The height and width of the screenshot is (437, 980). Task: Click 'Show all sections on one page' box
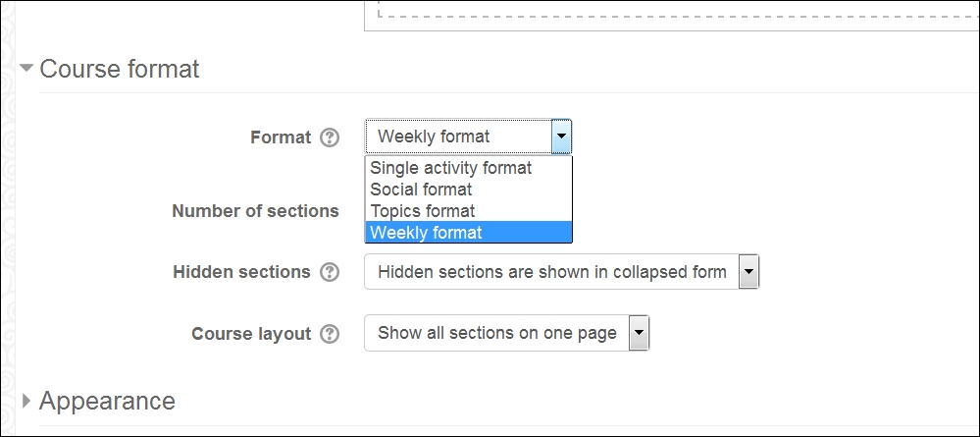[507, 333]
